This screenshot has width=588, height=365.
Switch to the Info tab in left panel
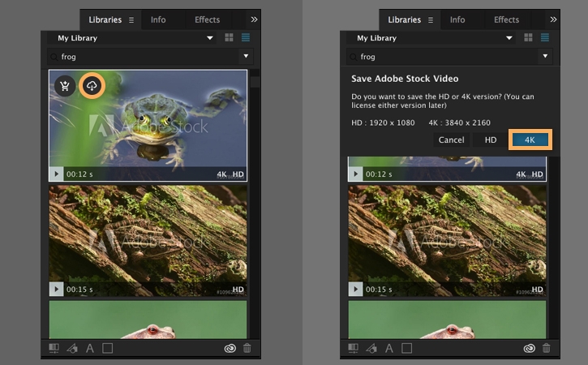pos(158,19)
